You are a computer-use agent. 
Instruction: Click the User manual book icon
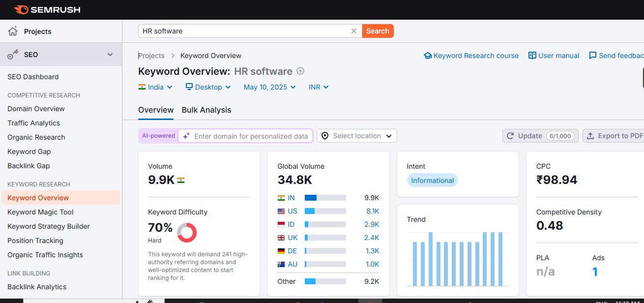click(532, 56)
